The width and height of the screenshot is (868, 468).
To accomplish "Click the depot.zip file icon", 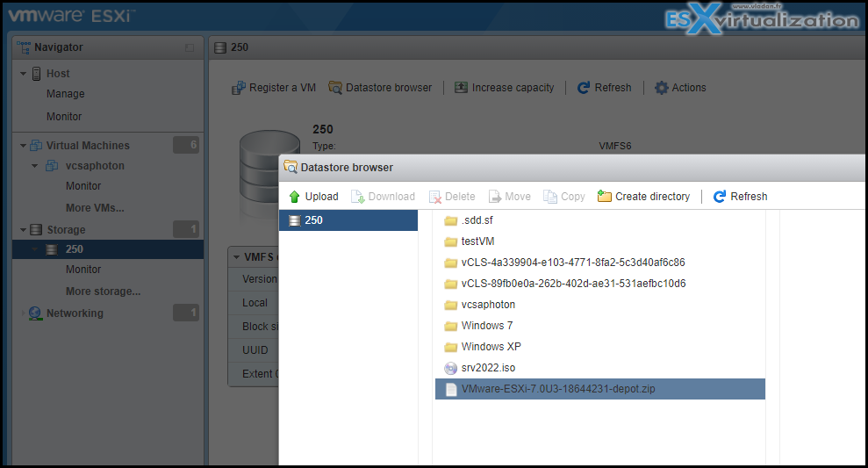I will point(451,389).
